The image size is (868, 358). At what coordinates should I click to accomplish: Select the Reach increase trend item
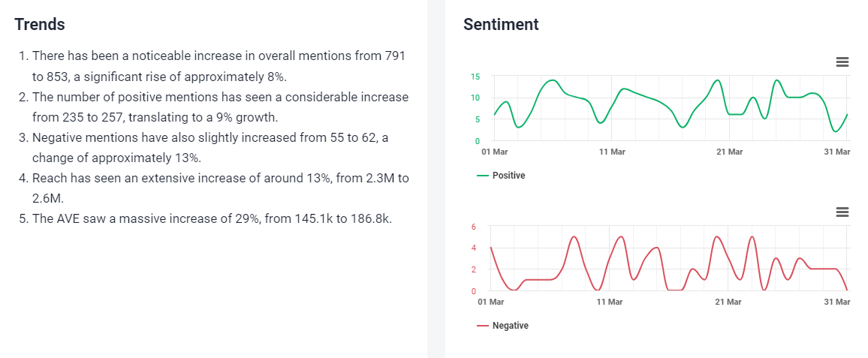click(x=212, y=188)
